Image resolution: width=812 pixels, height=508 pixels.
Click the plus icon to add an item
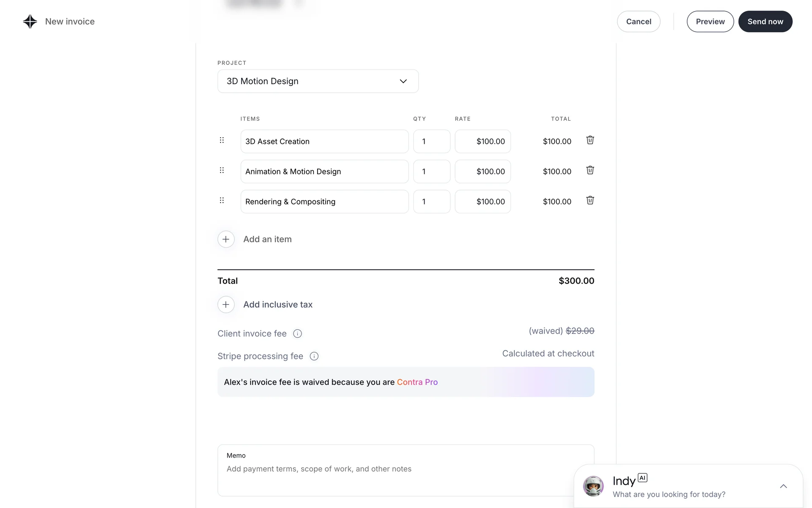(226, 239)
